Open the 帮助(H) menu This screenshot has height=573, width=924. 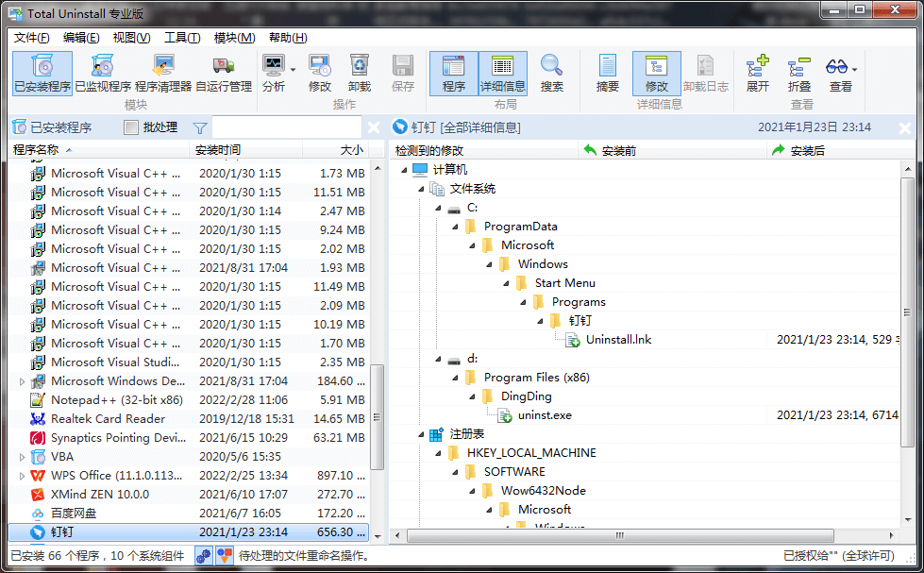pyautogui.click(x=288, y=38)
